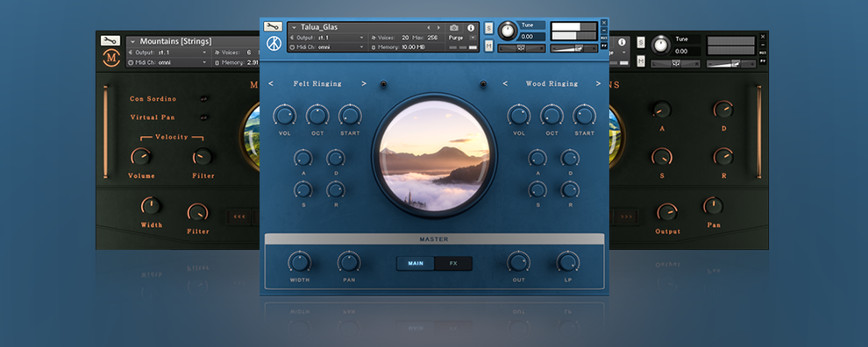Switch to the MAIN tab
The width and height of the screenshot is (868, 347).
tap(416, 264)
